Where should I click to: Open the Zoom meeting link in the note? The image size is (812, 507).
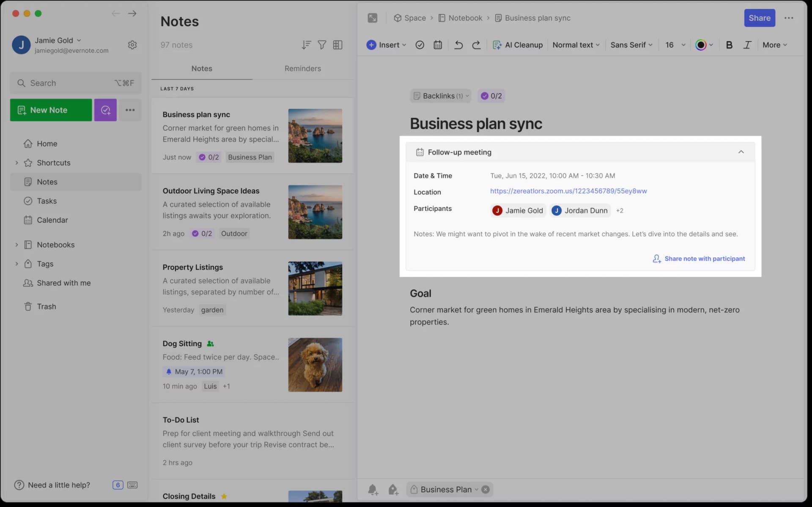(x=568, y=191)
